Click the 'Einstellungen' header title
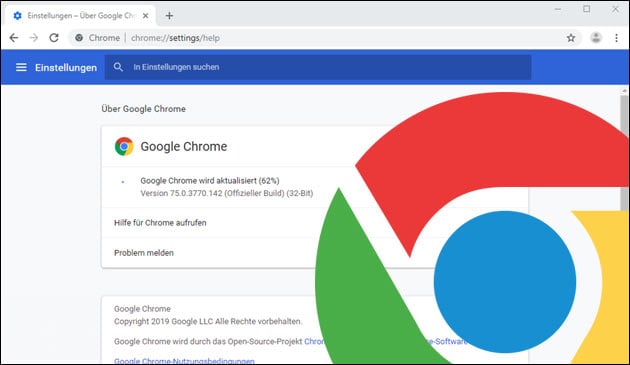Screen dimensions: 630x365 pos(66,68)
